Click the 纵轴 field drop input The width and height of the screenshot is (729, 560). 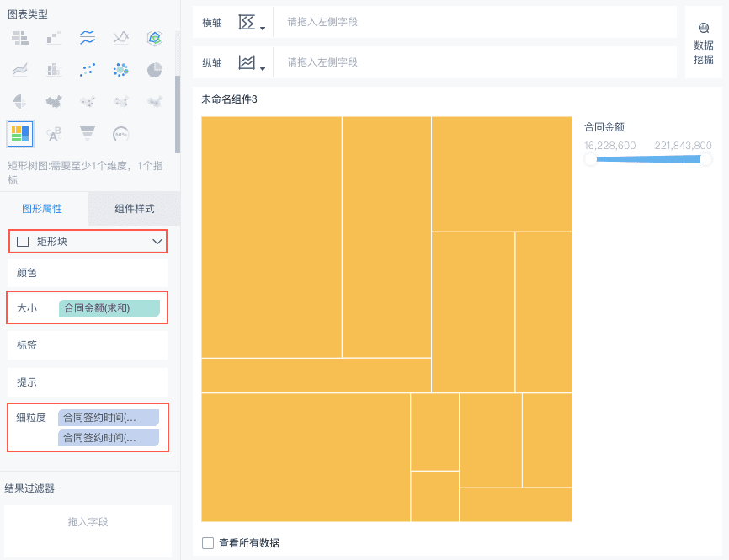[475, 62]
